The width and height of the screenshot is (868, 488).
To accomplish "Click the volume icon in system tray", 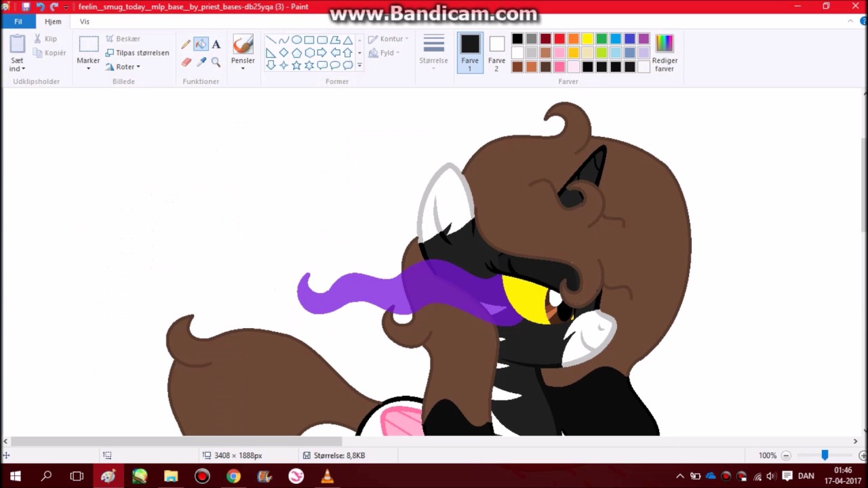I will 771,476.
